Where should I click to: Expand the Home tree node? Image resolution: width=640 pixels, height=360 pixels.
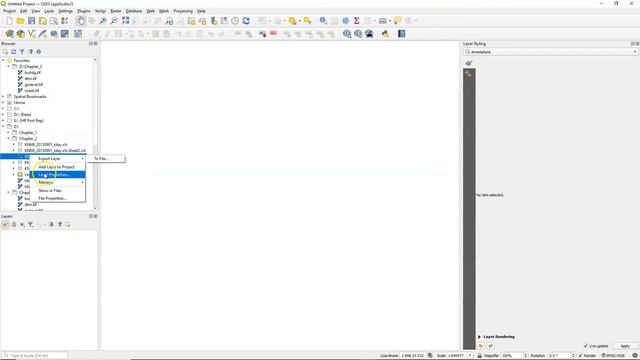click(3, 102)
